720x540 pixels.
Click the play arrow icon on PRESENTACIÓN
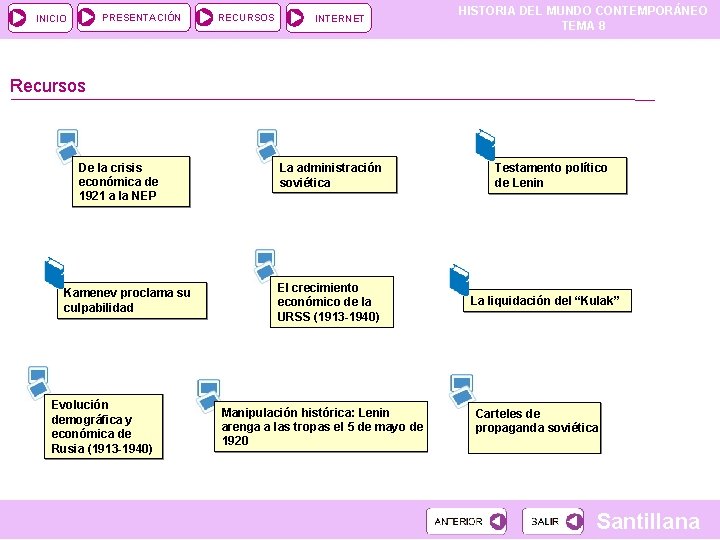pos(86,17)
